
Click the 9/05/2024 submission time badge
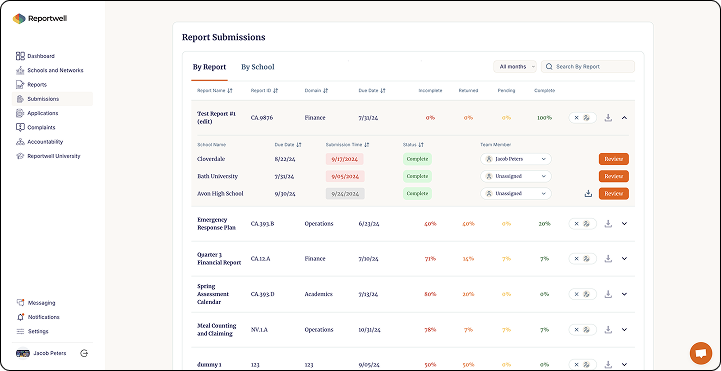click(x=345, y=176)
